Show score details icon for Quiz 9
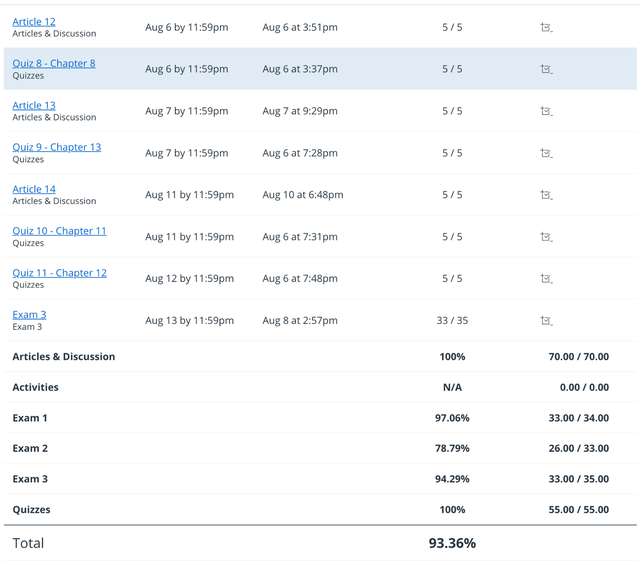Image resolution: width=640 pixels, height=561 pixels. point(546,154)
